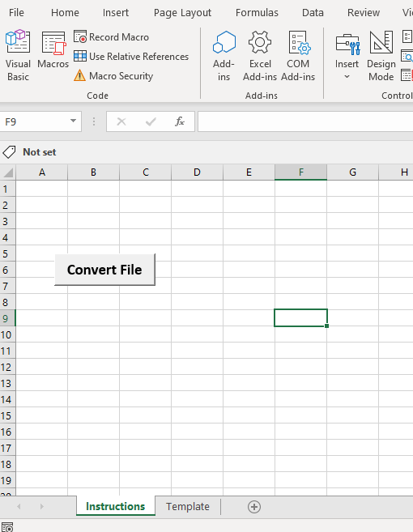Switch to the Formulas tab
The width and height of the screenshot is (413, 532).
(257, 13)
